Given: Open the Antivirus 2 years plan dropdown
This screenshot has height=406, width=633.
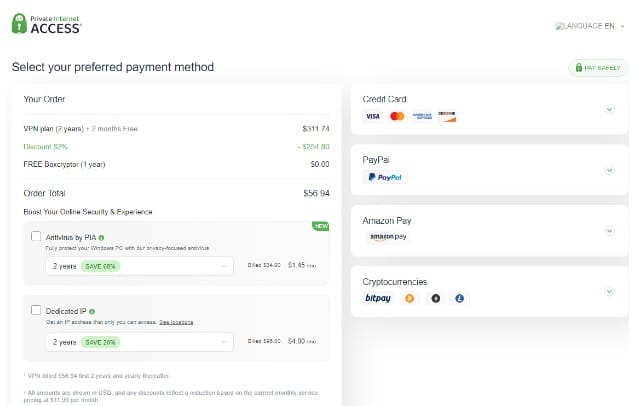Looking at the screenshot, I should pos(138,266).
